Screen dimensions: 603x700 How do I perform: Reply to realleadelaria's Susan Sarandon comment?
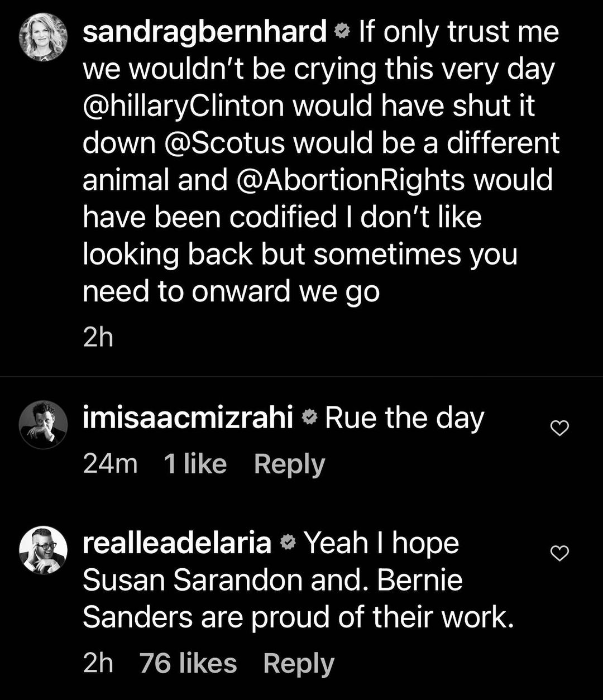tap(299, 664)
